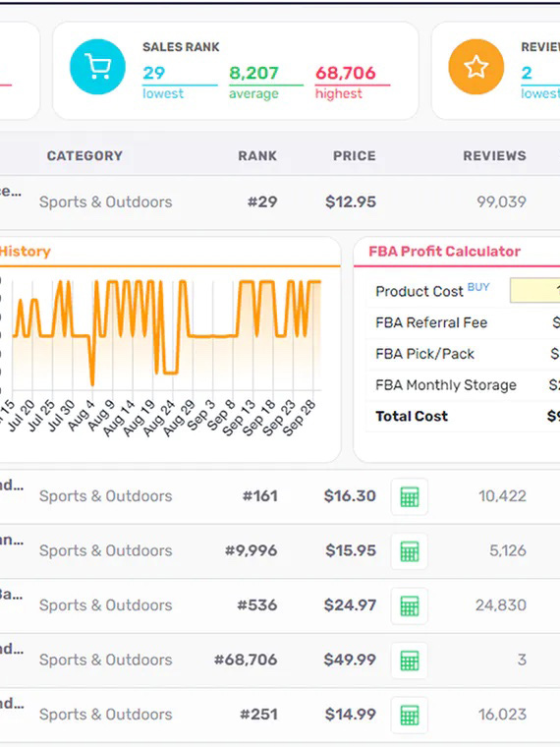Click the Aug 4 chart axis label
This screenshot has height=747, width=560.
coord(82,416)
